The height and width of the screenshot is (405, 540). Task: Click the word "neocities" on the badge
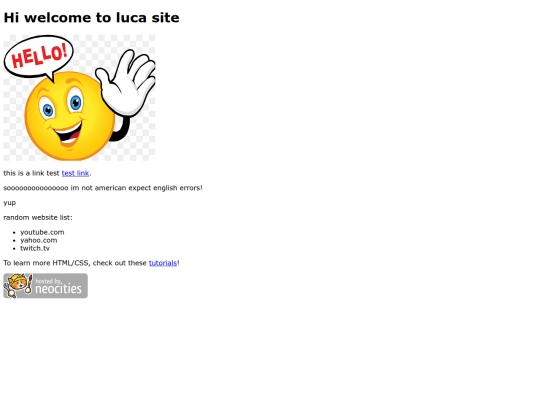pos(59,289)
